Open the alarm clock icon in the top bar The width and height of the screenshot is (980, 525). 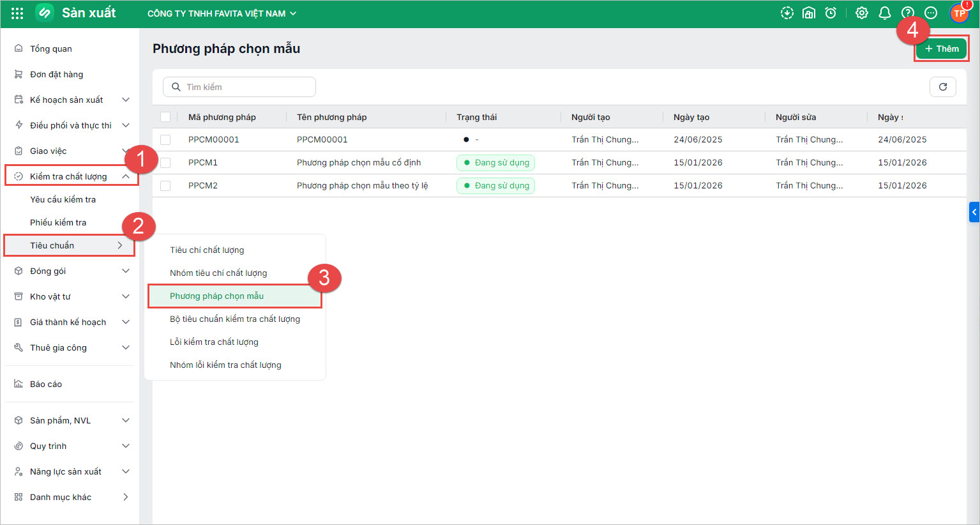point(831,13)
